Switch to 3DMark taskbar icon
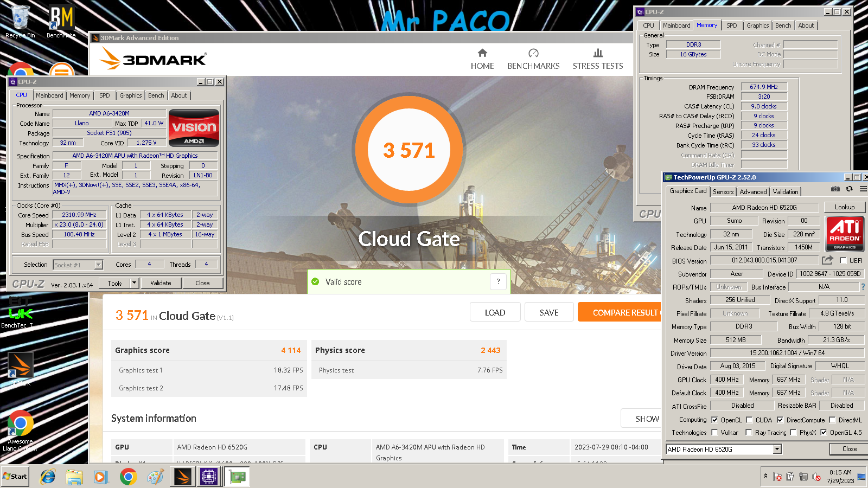The height and width of the screenshot is (488, 868). click(182, 477)
